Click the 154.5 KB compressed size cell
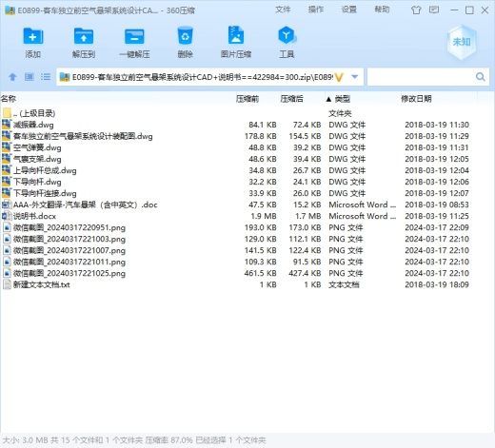Screen dimensions: 495x448 [305, 136]
